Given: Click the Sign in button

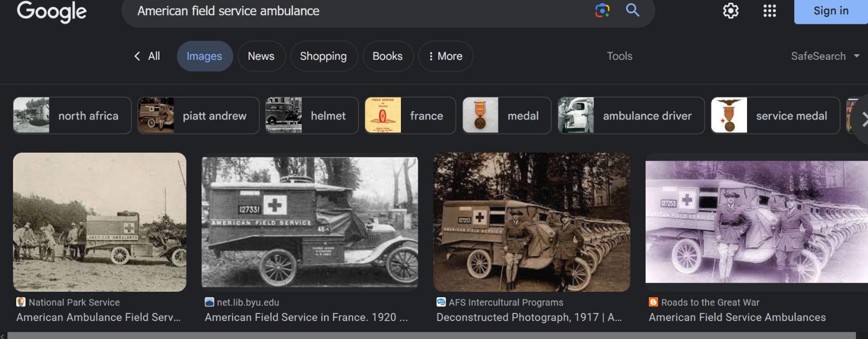Looking at the screenshot, I should [831, 11].
